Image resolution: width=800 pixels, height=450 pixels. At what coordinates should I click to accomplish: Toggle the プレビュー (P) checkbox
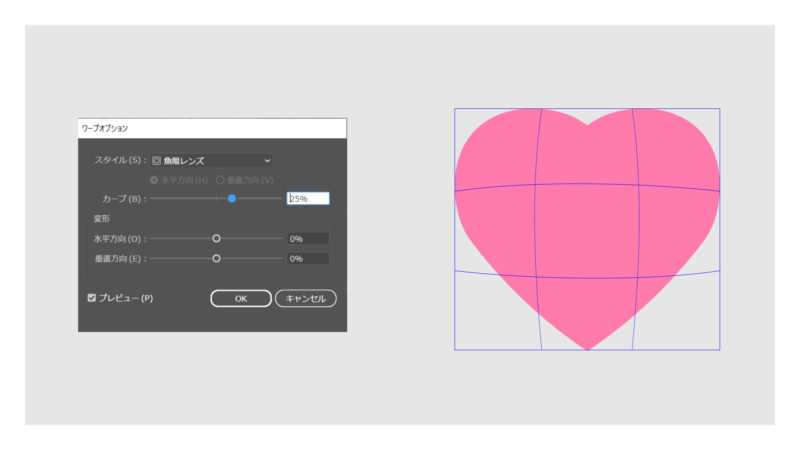92,298
